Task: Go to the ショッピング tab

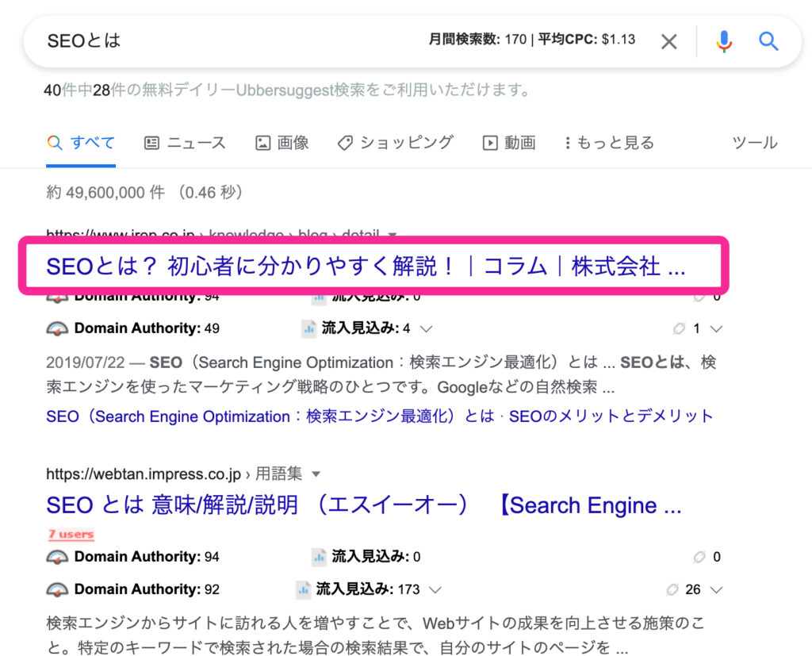Action: click(x=396, y=143)
